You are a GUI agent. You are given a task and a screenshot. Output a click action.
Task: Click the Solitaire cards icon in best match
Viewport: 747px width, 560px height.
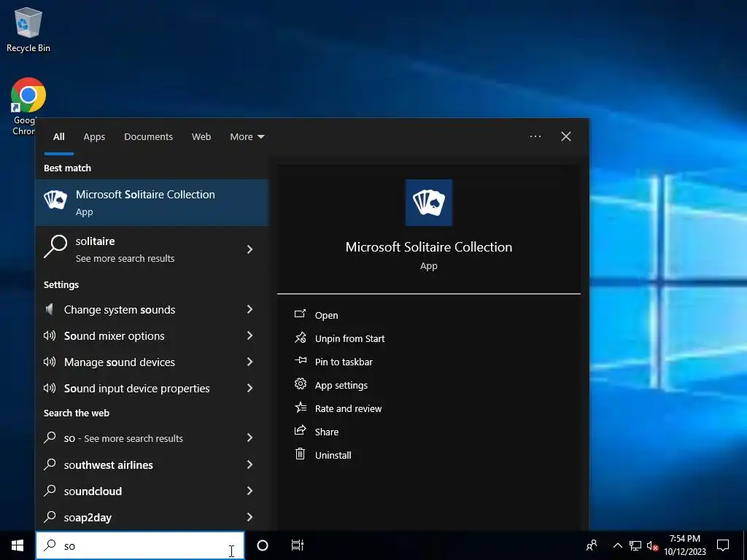(x=55, y=200)
